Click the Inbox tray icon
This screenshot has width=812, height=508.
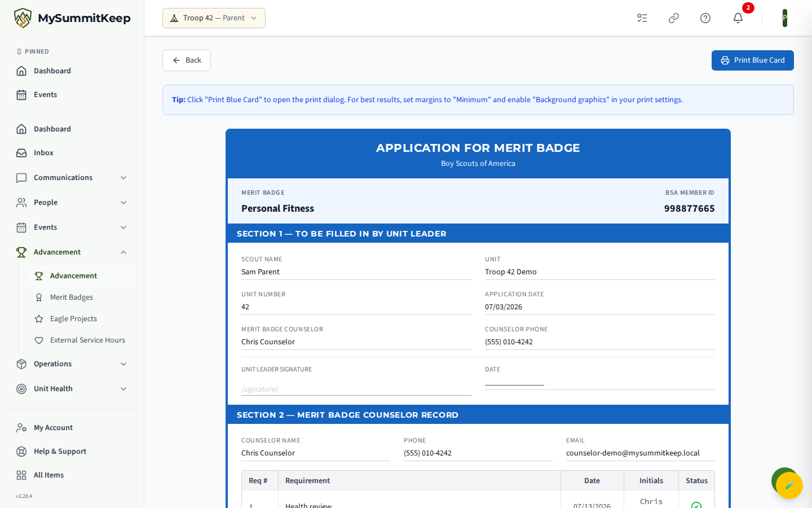click(x=21, y=153)
